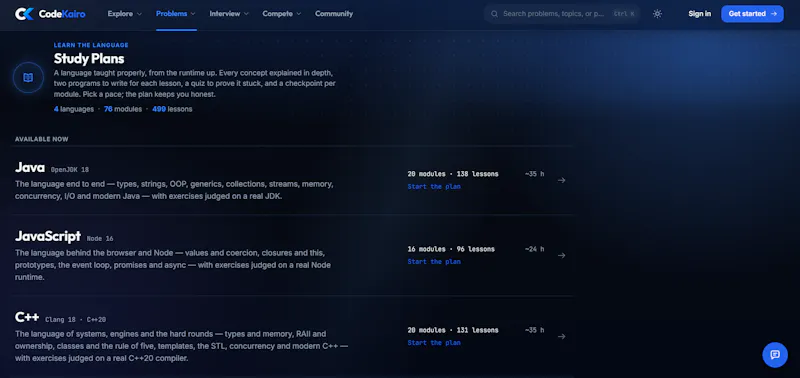This screenshot has width=800, height=378.
Task: Click the 'AVAILABLE NOW' section label
Action: pyautogui.click(x=41, y=139)
